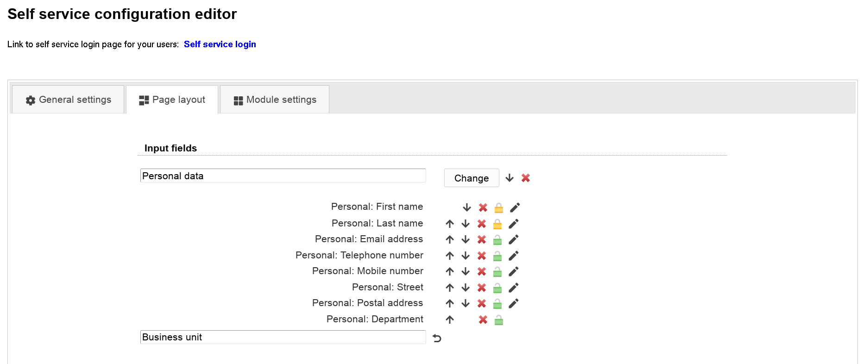Select the Page layout tab
Image resolution: width=868 pixels, height=364 pixels.
(172, 100)
